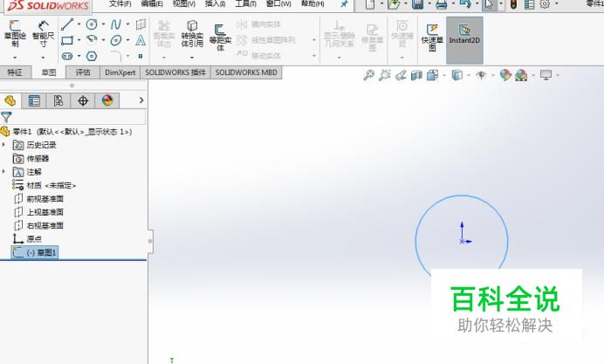The height and width of the screenshot is (364, 604).
Task: Switch to the 评估 tab
Action: click(x=83, y=72)
